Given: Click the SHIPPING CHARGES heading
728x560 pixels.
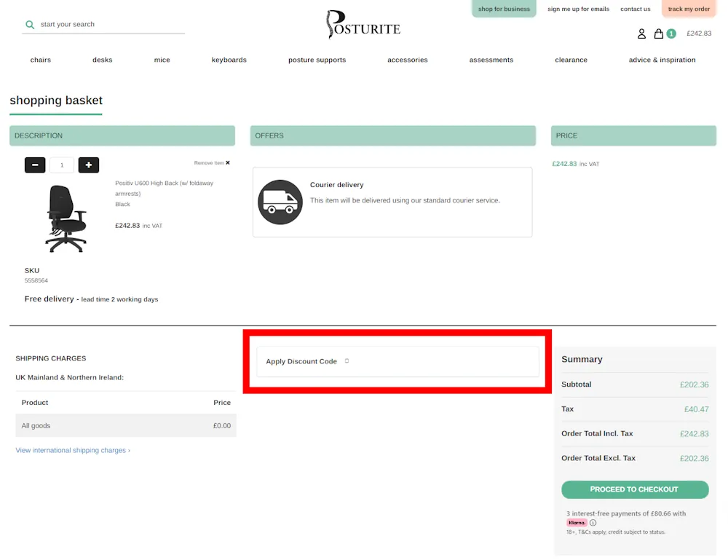Looking at the screenshot, I should 51,358.
